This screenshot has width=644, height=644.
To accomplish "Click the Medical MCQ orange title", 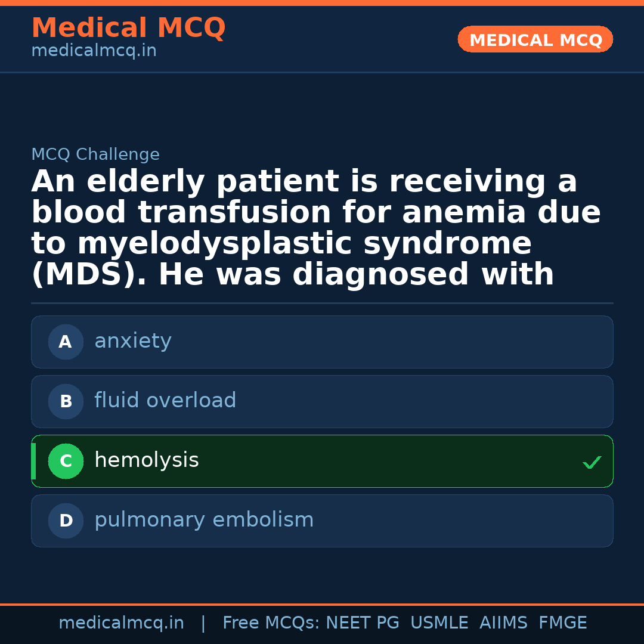I will click(x=128, y=28).
